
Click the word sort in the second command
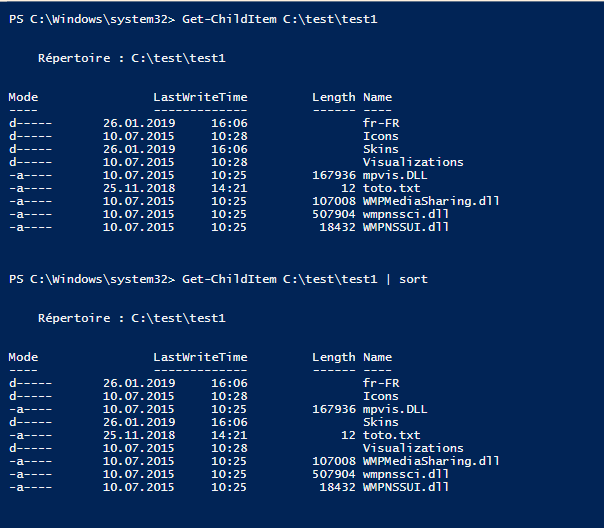click(x=413, y=279)
